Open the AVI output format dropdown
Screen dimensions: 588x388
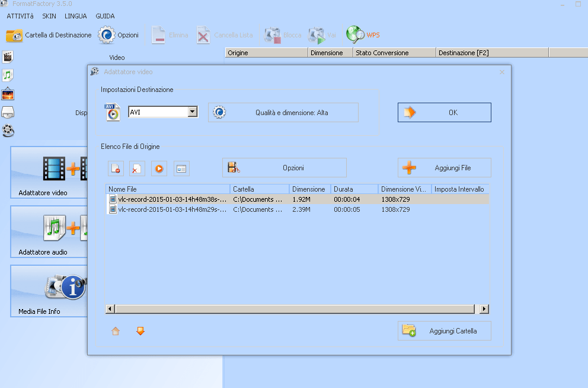(x=192, y=112)
